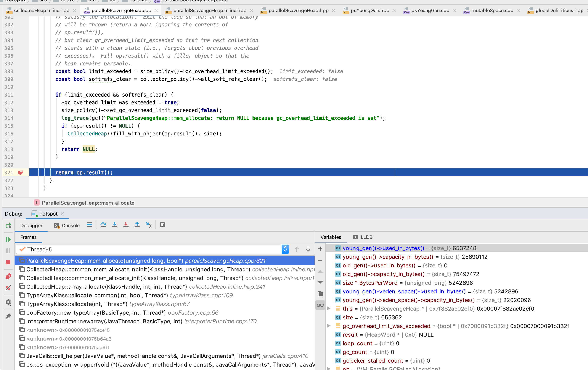Expand the 'this' variable node

[x=329, y=309]
